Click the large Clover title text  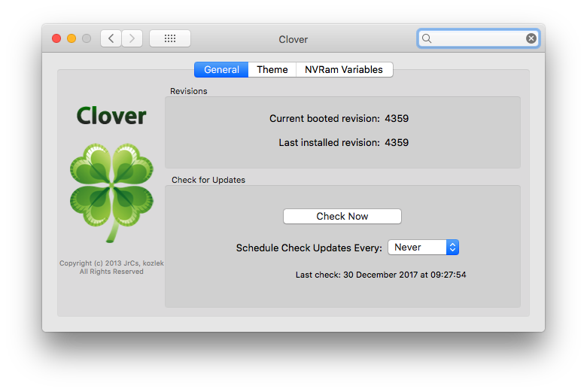pos(111,116)
